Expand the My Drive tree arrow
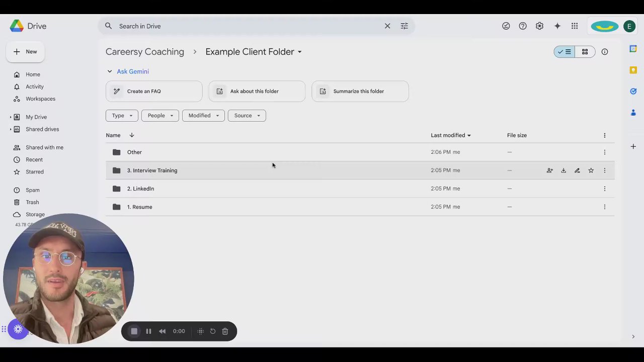This screenshot has height=362, width=644. (10, 117)
